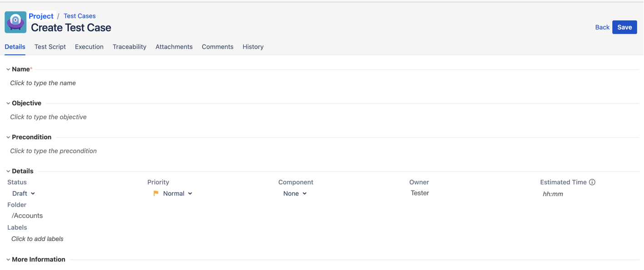The width and height of the screenshot is (644, 270).
Task: Click the Status field label
Action: (17, 182)
